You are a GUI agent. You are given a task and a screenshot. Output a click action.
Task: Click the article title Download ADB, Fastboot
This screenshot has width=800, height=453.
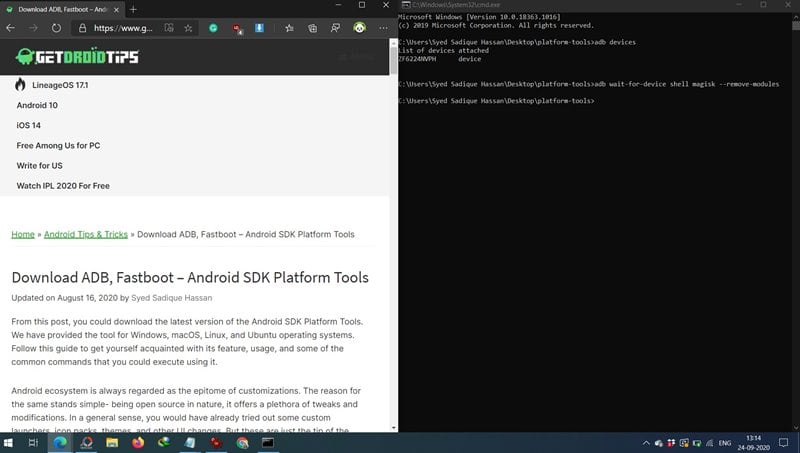click(x=190, y=278)
